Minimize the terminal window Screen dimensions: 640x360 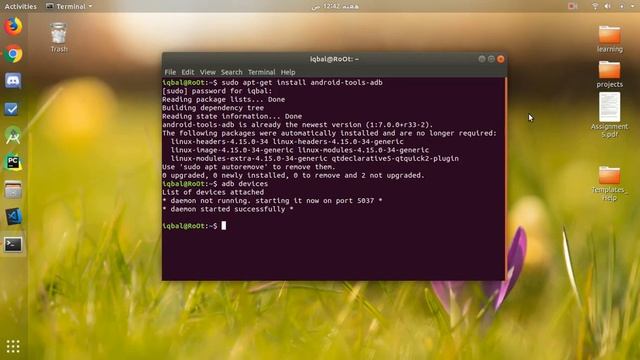coord(482,59)
